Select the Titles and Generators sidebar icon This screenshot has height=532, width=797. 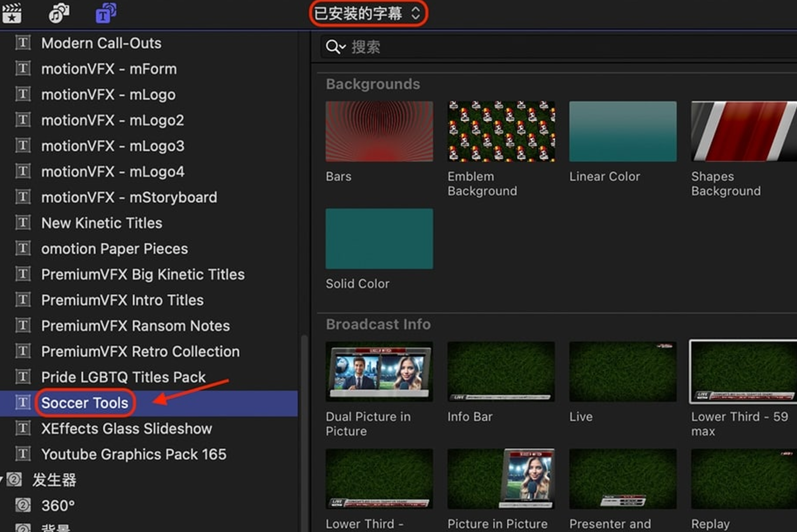tap(105, 13)
